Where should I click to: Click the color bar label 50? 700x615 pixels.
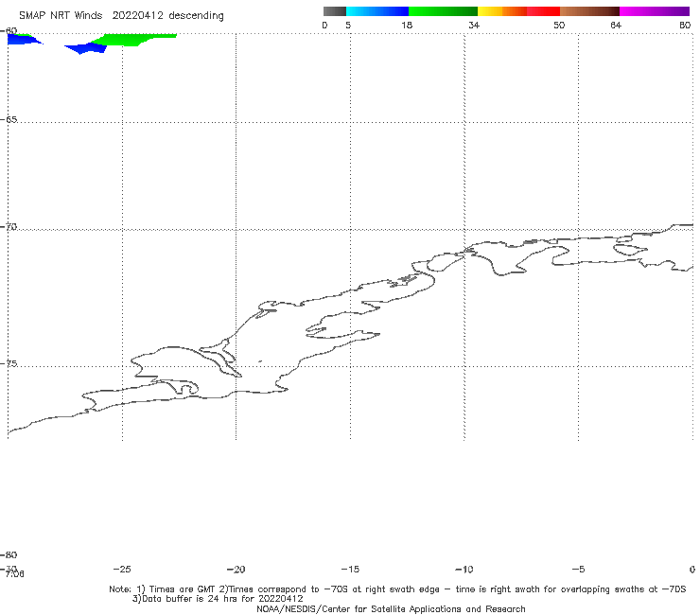pos(559,25)
